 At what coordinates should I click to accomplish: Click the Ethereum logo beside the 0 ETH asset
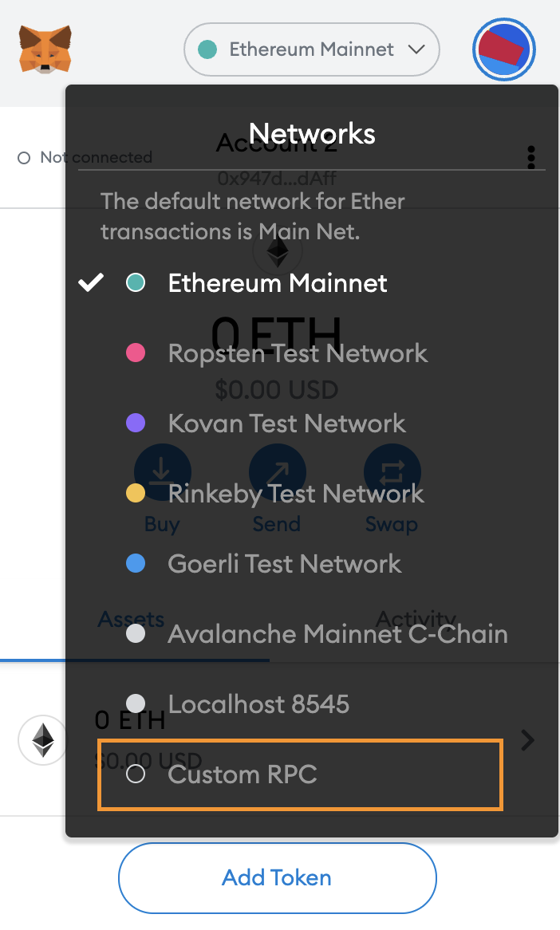pyautogui.click(x=43, y=739)
